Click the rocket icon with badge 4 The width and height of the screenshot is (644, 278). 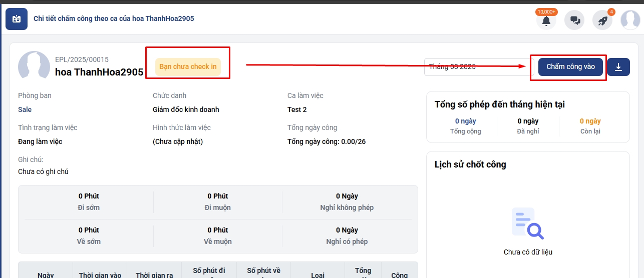click(602, 20)
